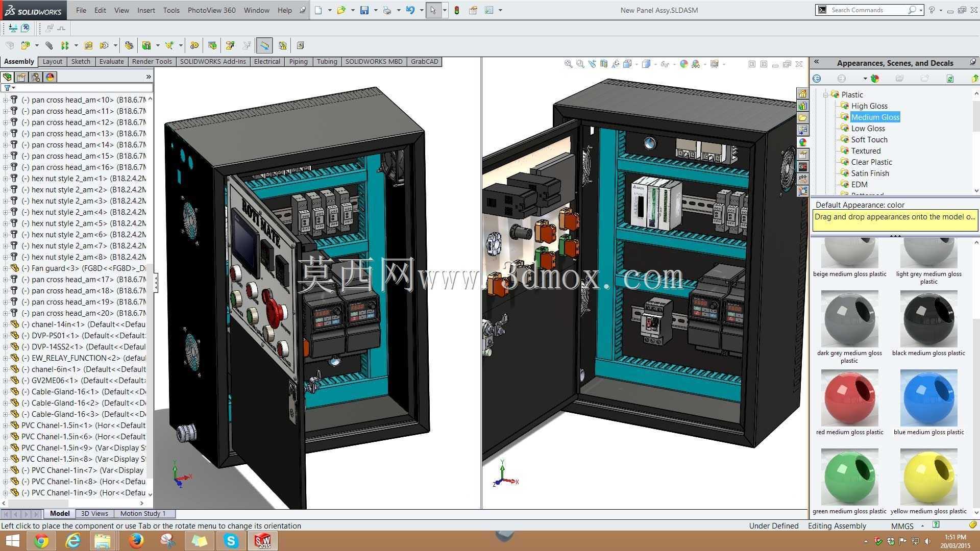Open the Design Library icon in task pane

tap(803, 106)
